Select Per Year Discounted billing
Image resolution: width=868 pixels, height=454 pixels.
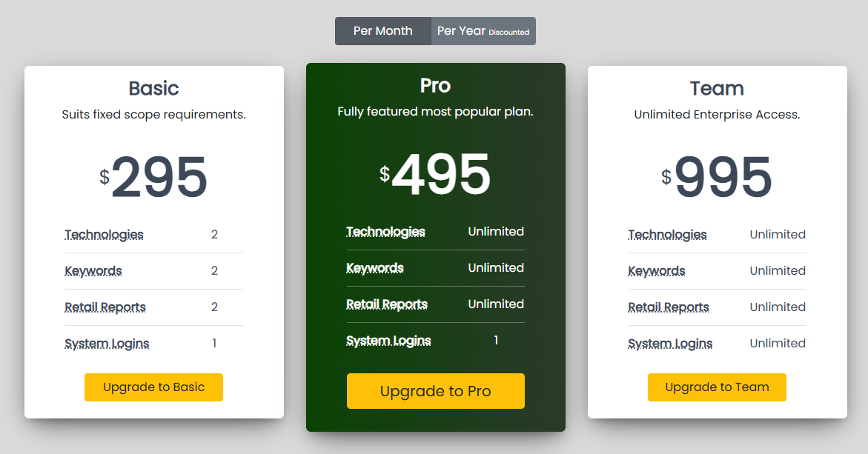pyautogui.click(x=483, y=31)
